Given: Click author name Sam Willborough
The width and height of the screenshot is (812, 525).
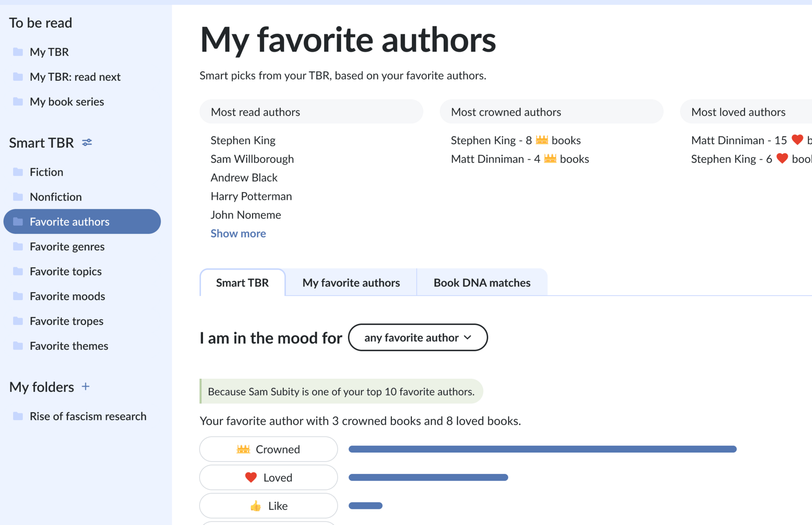Looking at the screenshot, I should [x=252, y=159].
